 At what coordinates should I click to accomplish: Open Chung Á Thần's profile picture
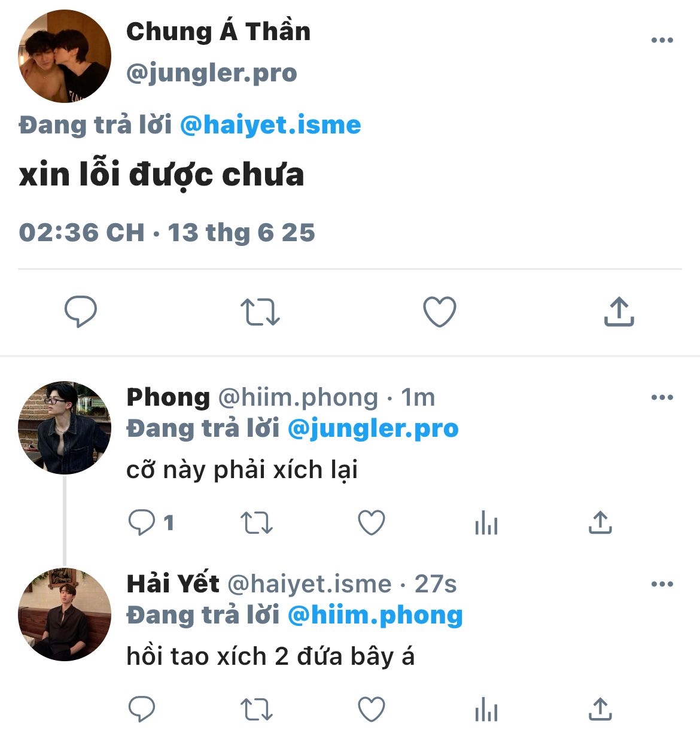[65, 56]
